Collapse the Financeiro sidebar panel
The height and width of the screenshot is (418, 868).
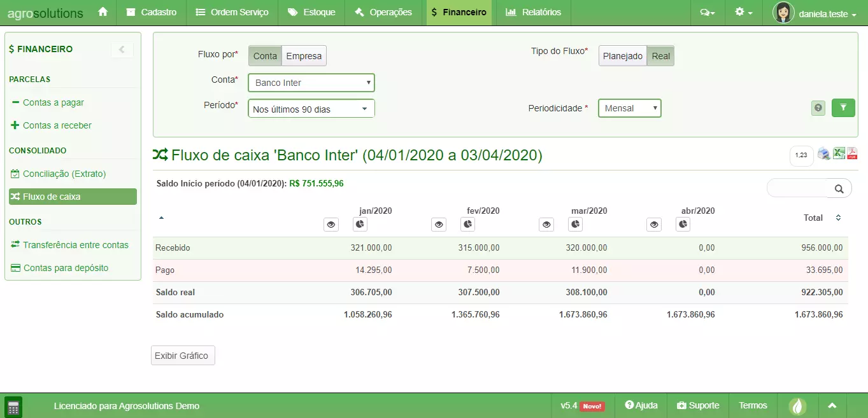point(122,50)
